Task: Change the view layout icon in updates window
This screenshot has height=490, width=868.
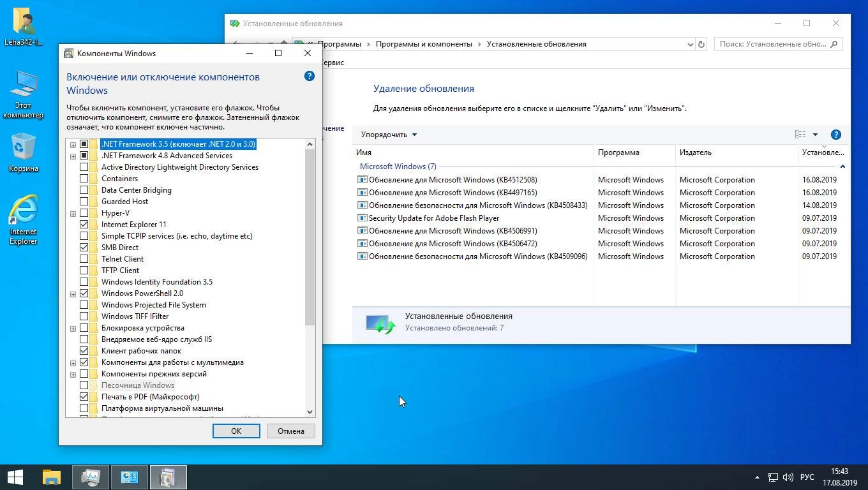Action: pos(800,135)
